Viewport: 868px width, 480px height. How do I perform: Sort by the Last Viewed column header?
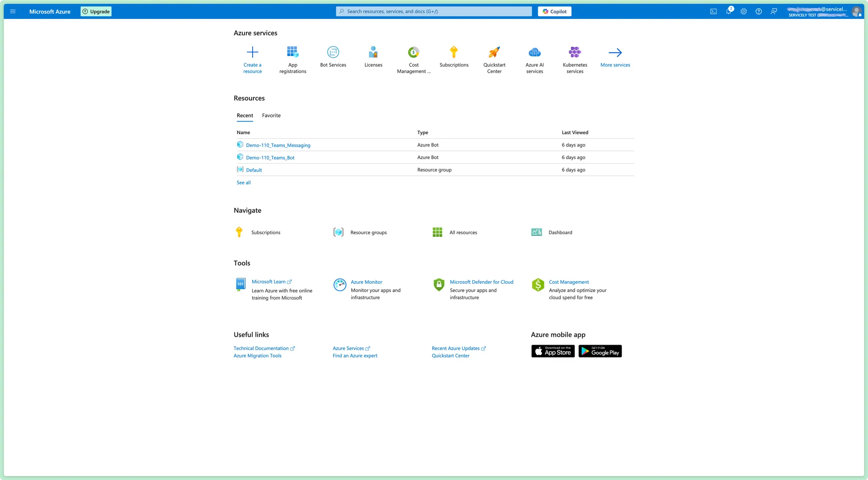click(575, 133)
